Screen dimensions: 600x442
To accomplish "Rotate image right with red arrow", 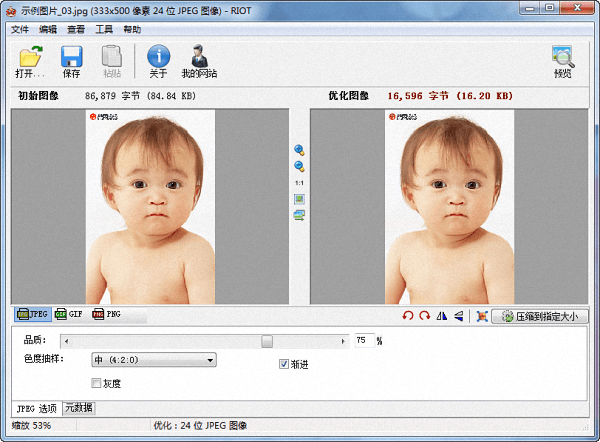I will click(x=424, y=316).
